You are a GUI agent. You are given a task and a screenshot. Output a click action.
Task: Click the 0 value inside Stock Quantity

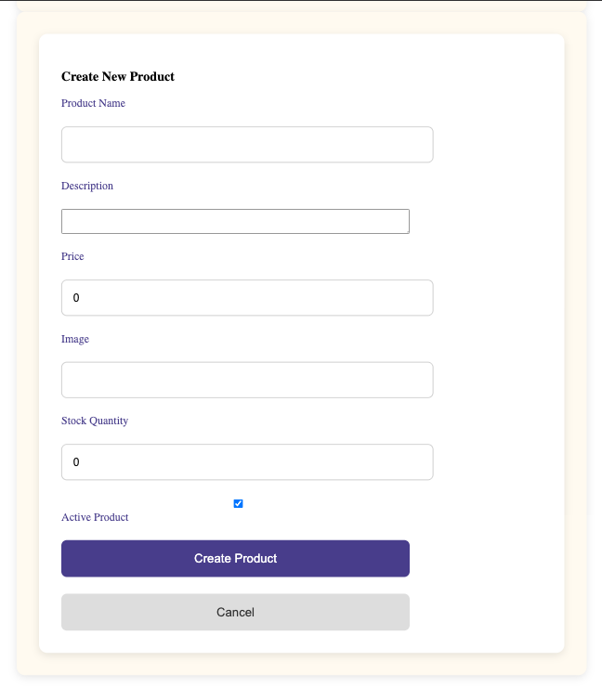pyautogui.click(x=76, y=462)
